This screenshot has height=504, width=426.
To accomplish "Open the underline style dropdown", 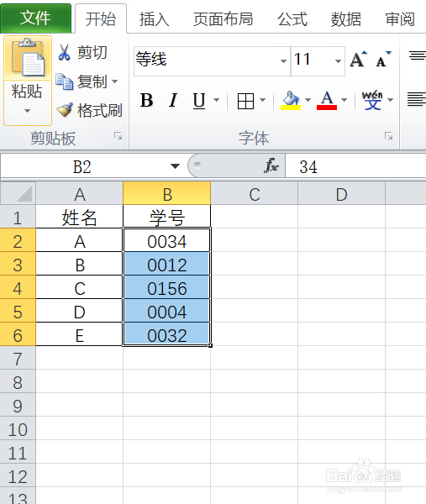I will point(217,100).
